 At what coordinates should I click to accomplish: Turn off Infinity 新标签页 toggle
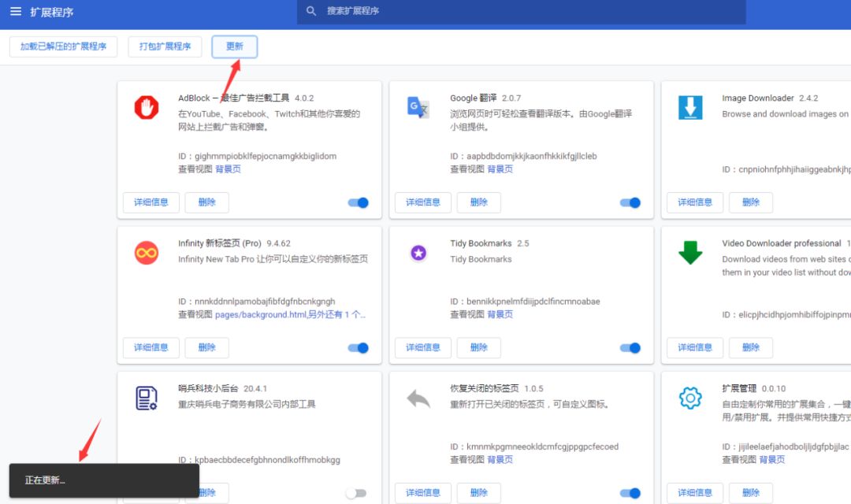pyautogui.click(x=359, y=348)
